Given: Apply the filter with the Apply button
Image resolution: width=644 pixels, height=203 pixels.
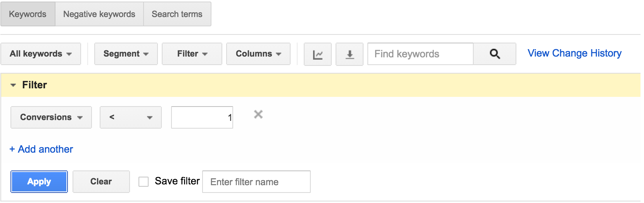Looking at the screenshot, I should tap(39, 182).
